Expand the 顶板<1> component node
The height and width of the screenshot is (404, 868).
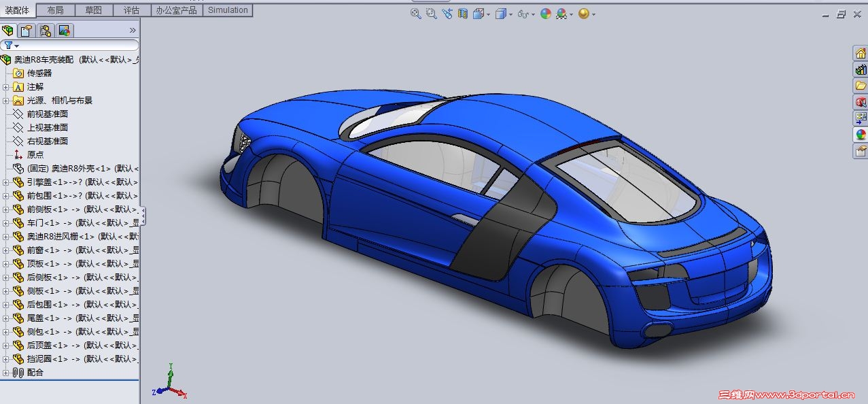[6, 264]
